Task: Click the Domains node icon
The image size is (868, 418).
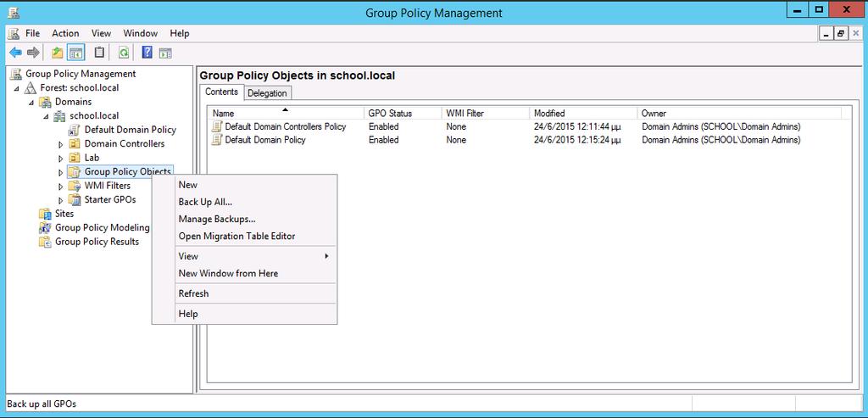Action: click(x=46, y=102)
